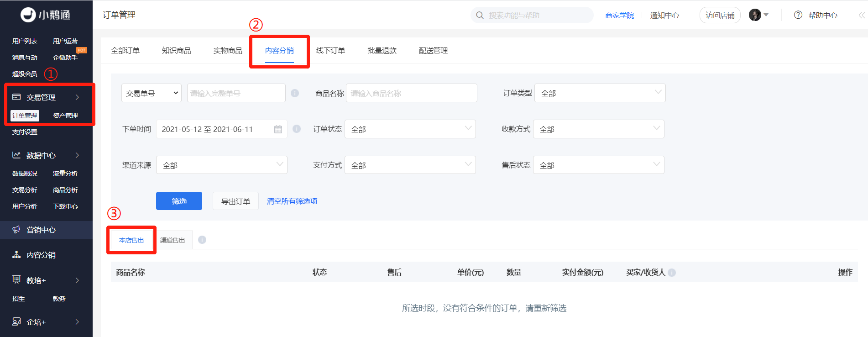Screen dimensions: 868x337
Task: Focus the 商品名称 input field
Action: [412, 93]
